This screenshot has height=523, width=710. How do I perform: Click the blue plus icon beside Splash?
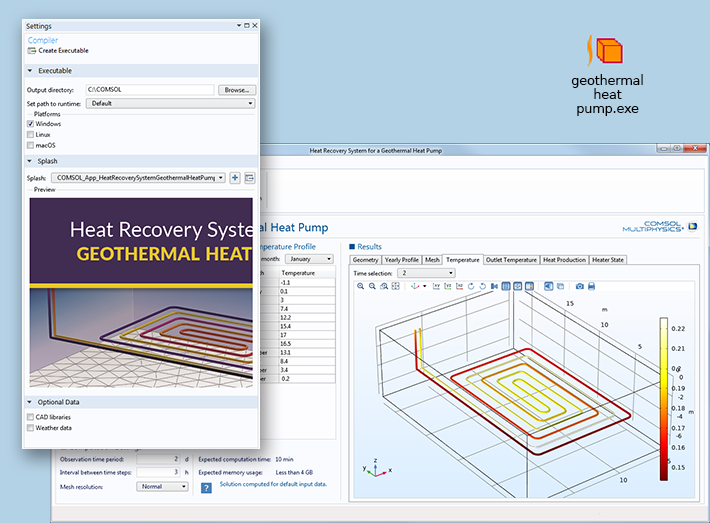pyautogui.click(x=235, y=178)
